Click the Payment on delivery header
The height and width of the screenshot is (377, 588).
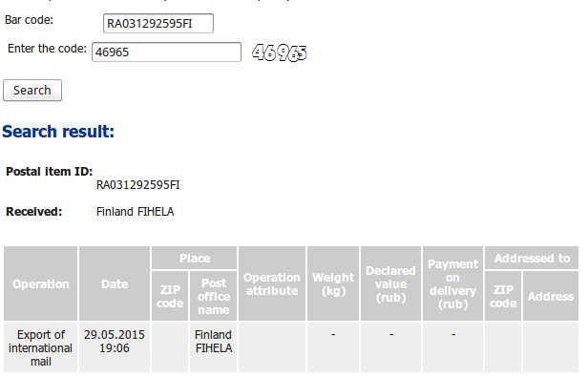coord(452,284)
